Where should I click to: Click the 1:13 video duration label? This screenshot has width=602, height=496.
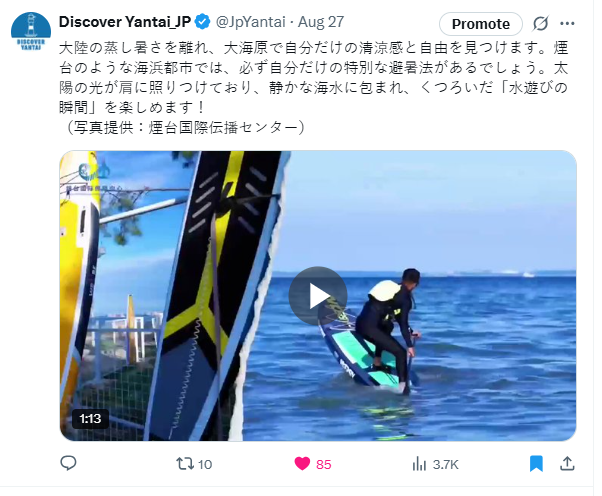coord(90,418)
